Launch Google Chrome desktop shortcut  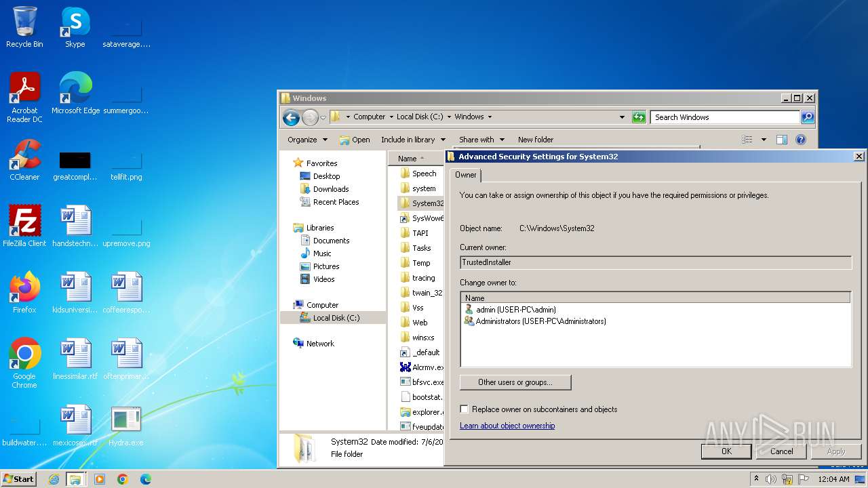coord(24,363)
